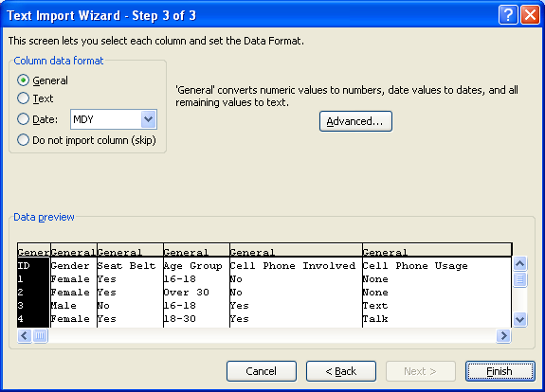Click preview vertical scrollbar down arrow
The image size is (545, 392).
pyautogui.click(x=519, y=319)
